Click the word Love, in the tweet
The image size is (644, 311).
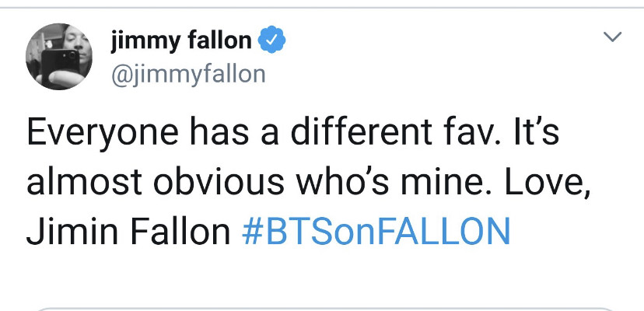(x=547, y=182)
